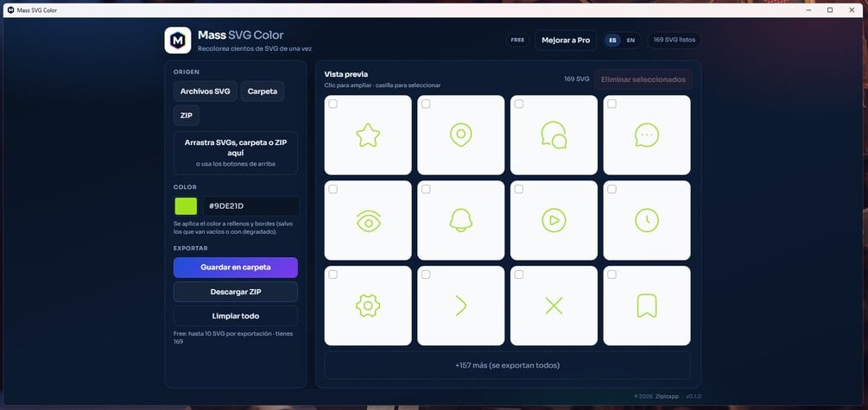This screenshot has height=410, width=868.
Task: Open the green color swatch picker
Action: tap(186, 206)
